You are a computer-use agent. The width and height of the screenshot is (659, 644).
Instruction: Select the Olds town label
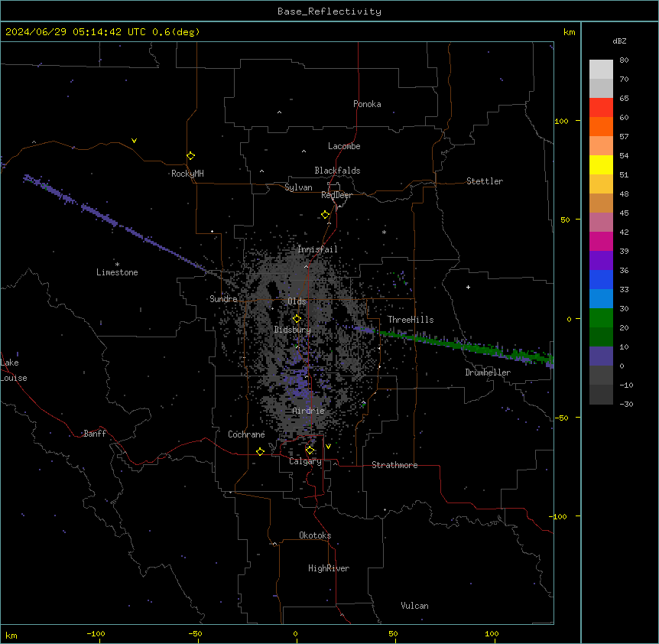point(297,301)
